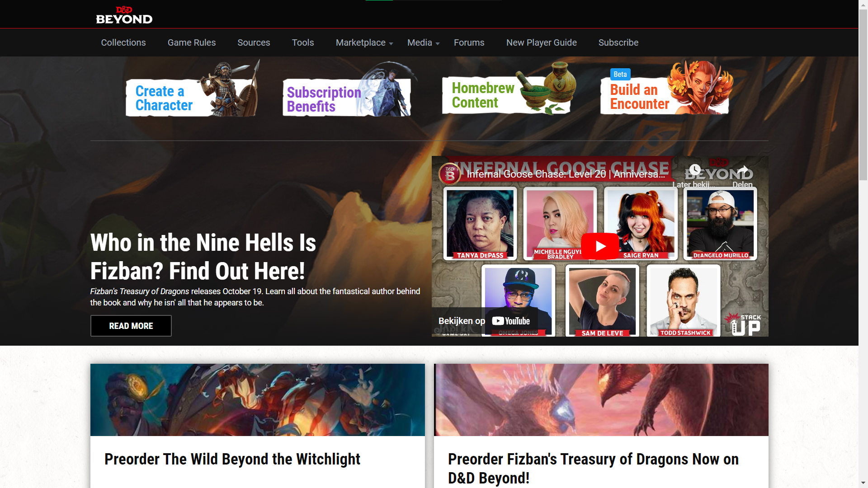Open the New Player Guide

pos(542,42)
